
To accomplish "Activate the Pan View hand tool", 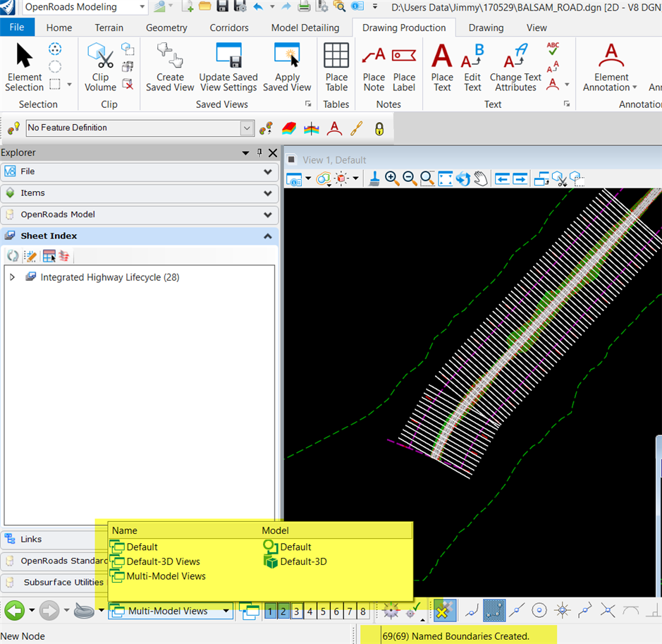I will (481, 179).
